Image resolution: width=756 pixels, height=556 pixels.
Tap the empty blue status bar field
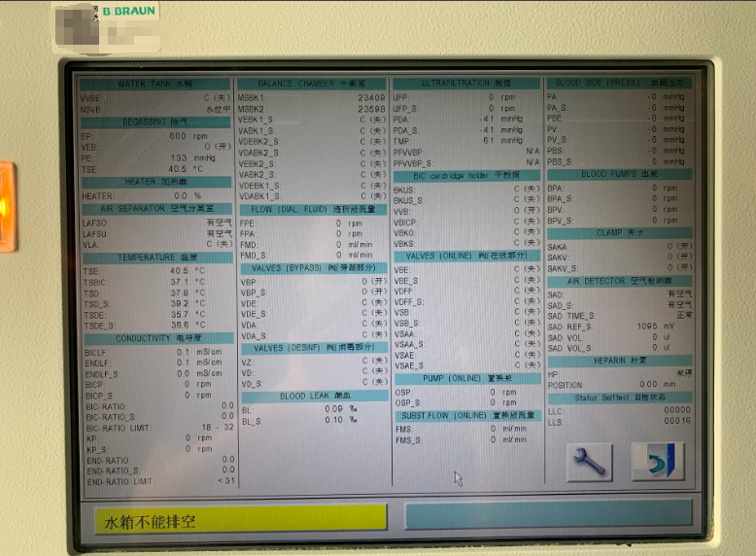[549, 514]
